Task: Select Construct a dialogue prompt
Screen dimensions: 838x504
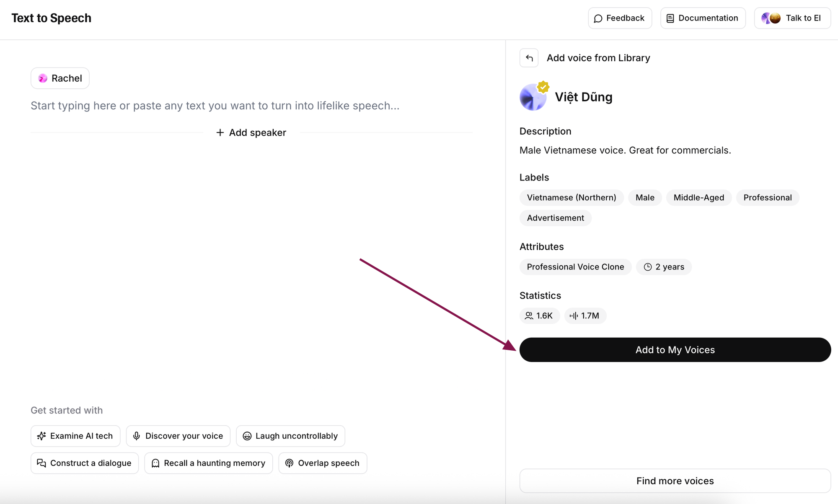Action: click(x=85, y=463)
